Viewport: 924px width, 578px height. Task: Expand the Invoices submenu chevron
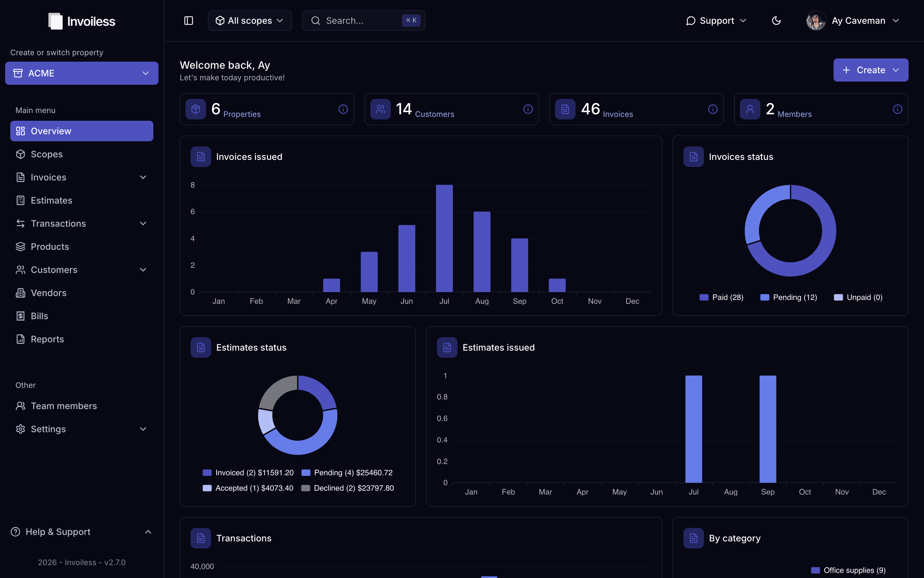point(143,177)
